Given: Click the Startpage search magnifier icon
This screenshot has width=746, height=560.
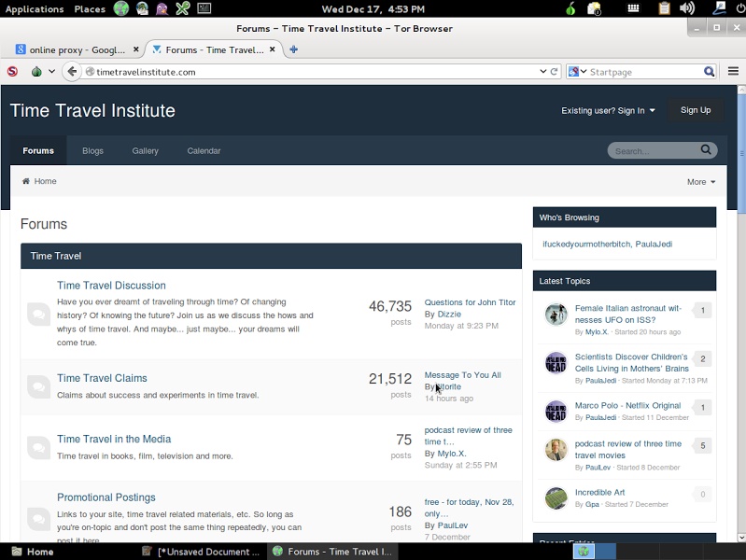Looking at the screenshot, I should [x=709, y=71].
